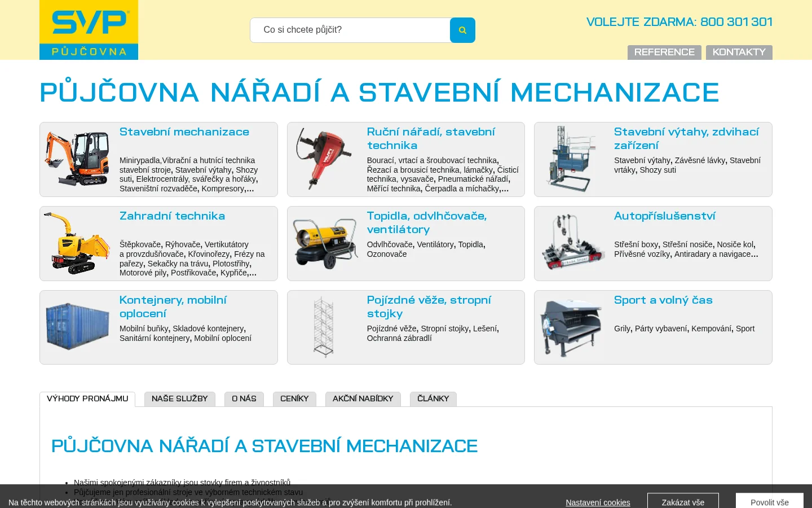Click the Povolit vše cookie button

point(770,502)
